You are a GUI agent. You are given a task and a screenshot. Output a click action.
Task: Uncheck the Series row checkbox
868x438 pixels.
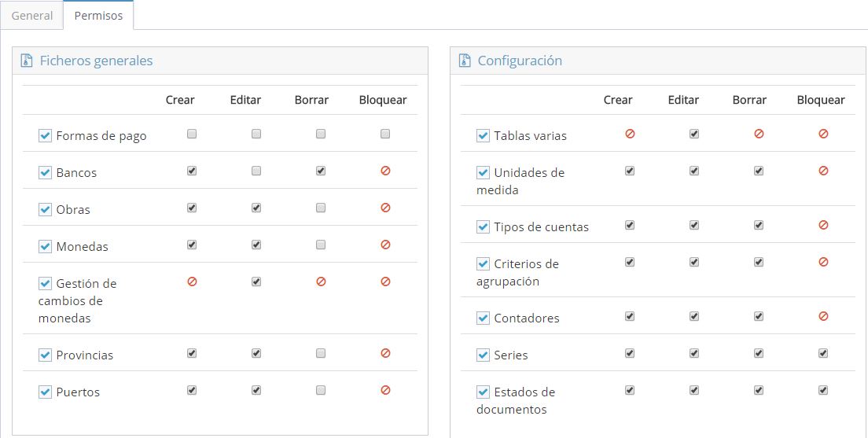pos(483,355)
